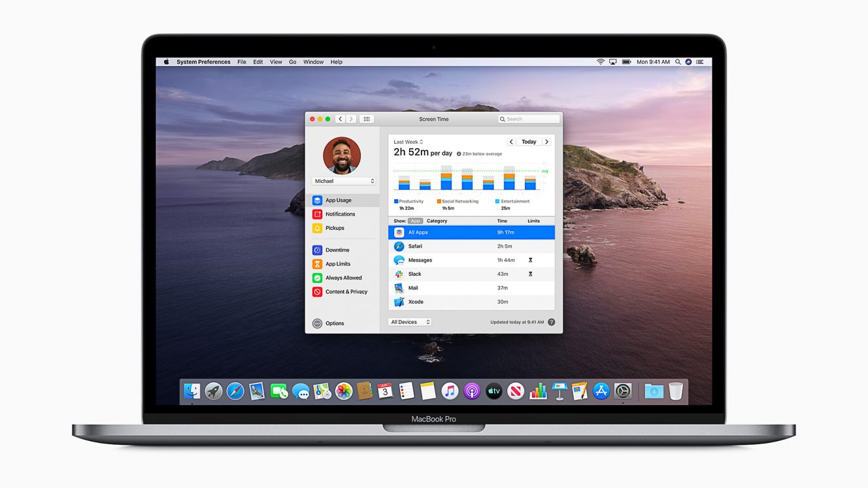Image resolution: width=868 pixels, height=488 pixels.
Task: Open Finder from the Dock
Action: pyautogui.click(x=192, y=391)
